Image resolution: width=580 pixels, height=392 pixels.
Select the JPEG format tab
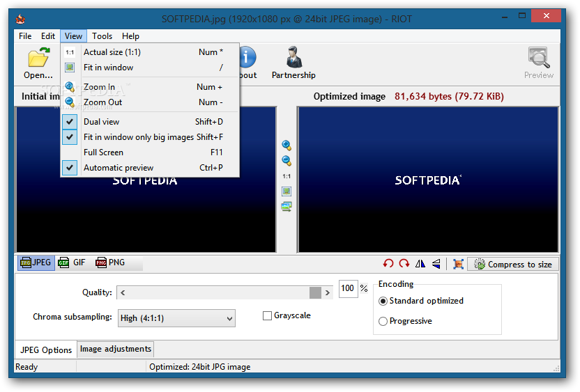click(36, 262)
